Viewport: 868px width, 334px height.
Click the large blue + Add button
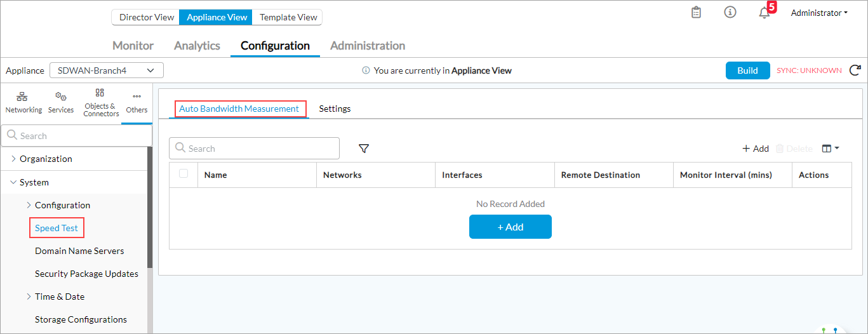(510, 227)
